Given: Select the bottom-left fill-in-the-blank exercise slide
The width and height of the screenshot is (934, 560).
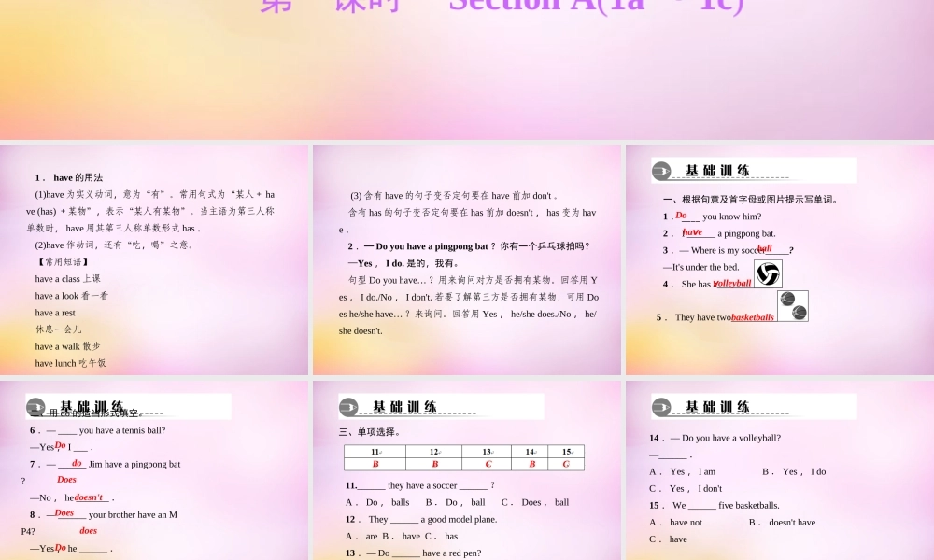Looking at the screenshot, I should 155,469.
